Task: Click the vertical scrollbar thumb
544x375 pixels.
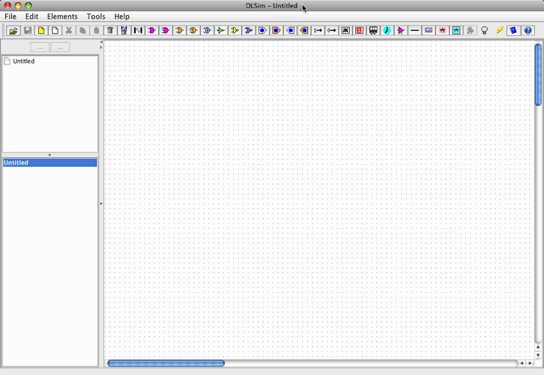Action: pyautogui.click(x=538, y=75)
